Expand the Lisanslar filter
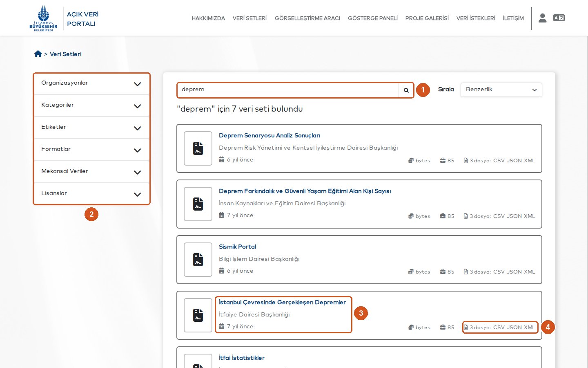Viewport: 588px width, 368px height. (x=91, y=194)
